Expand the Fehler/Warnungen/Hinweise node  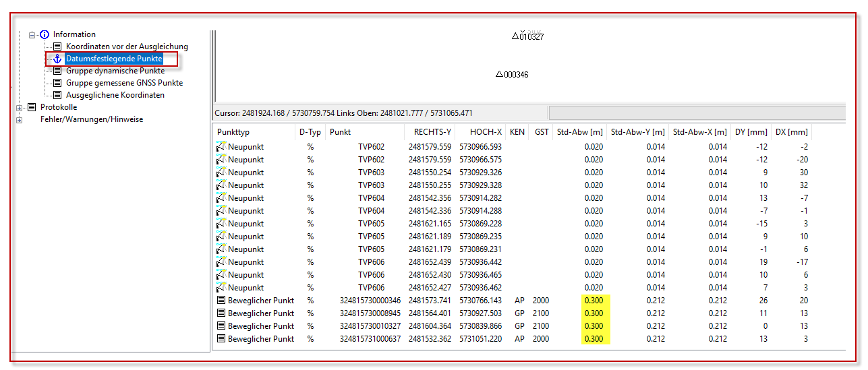coord(19,120)
